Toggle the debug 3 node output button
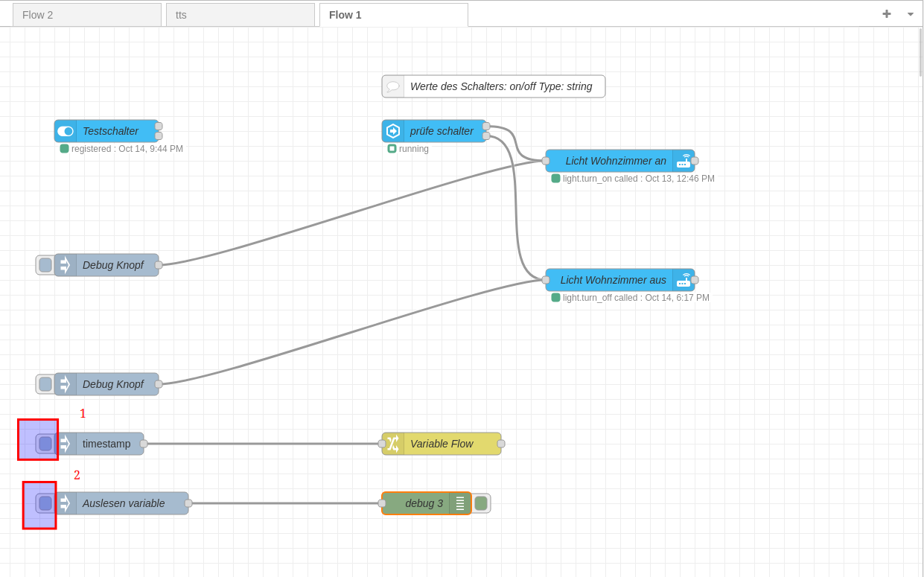Screen dimensions: 924x577 pyautogui.click(x=481, y=503)
